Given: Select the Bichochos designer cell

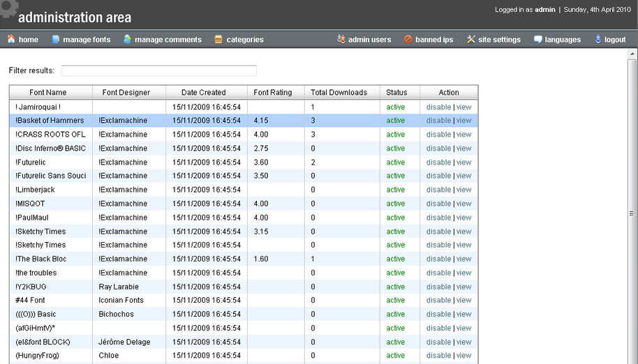Looking at the screenshot, I should 129,314.
